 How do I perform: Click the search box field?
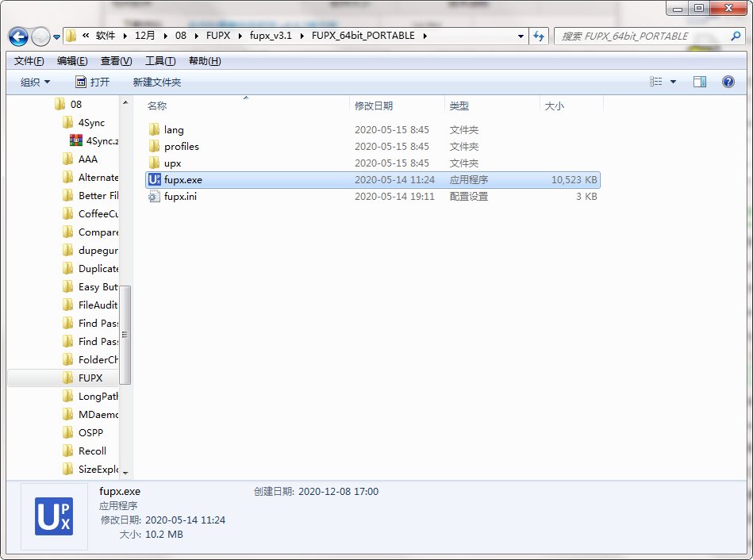coord(643,36)
